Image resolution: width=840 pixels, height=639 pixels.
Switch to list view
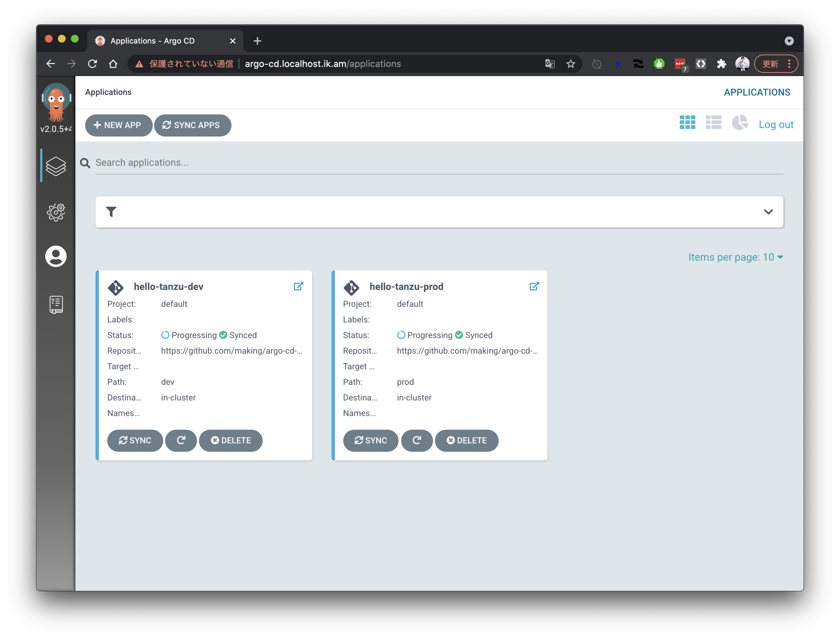(x=713, y=123)
